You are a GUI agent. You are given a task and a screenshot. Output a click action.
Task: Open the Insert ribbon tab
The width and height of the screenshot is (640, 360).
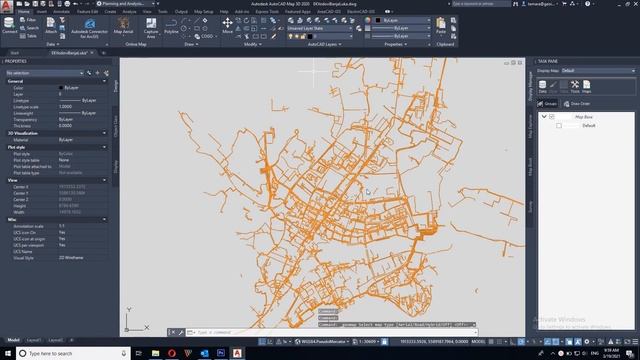coord(42,12)
